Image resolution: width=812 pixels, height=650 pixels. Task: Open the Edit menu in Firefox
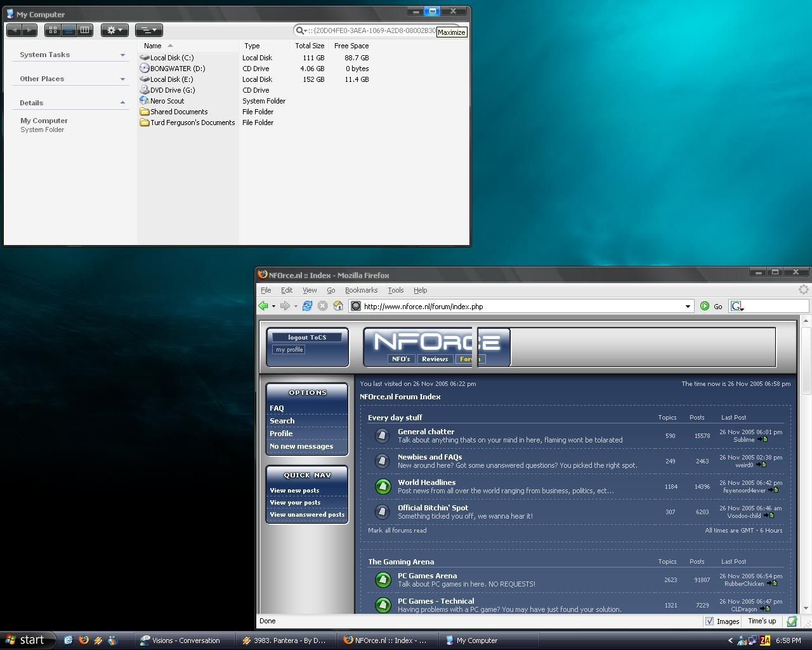tap(287, 290)
